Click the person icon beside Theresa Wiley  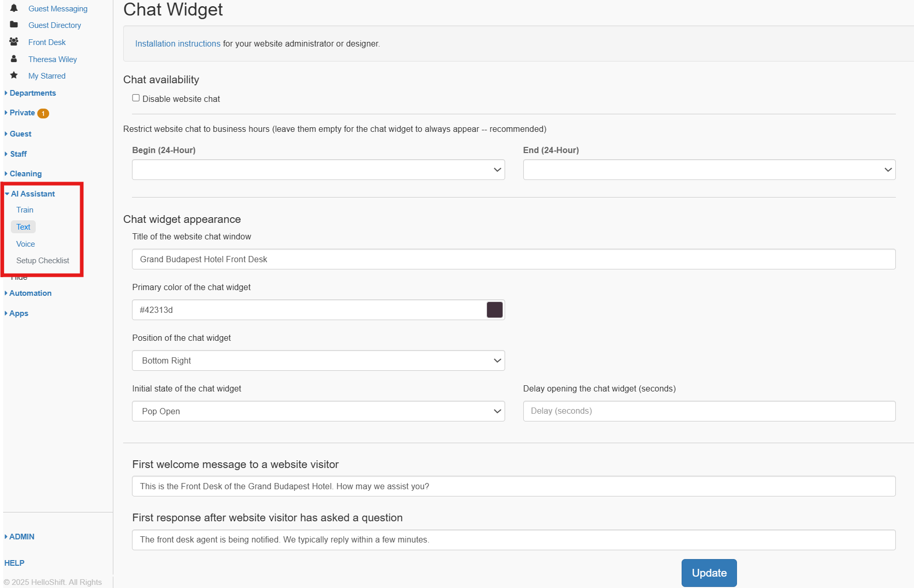pyautogui.click(x=14, y=59)
